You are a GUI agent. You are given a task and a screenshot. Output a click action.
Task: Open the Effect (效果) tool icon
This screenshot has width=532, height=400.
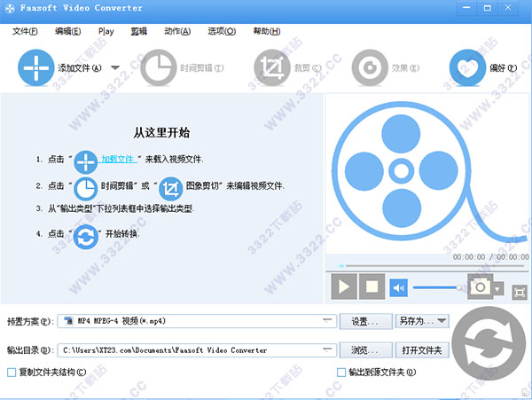(x=370, y=67)
